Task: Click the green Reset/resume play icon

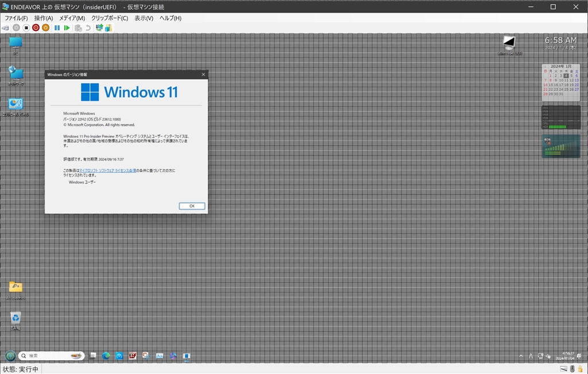Action: pyautogui.click(x=67, y=28)
